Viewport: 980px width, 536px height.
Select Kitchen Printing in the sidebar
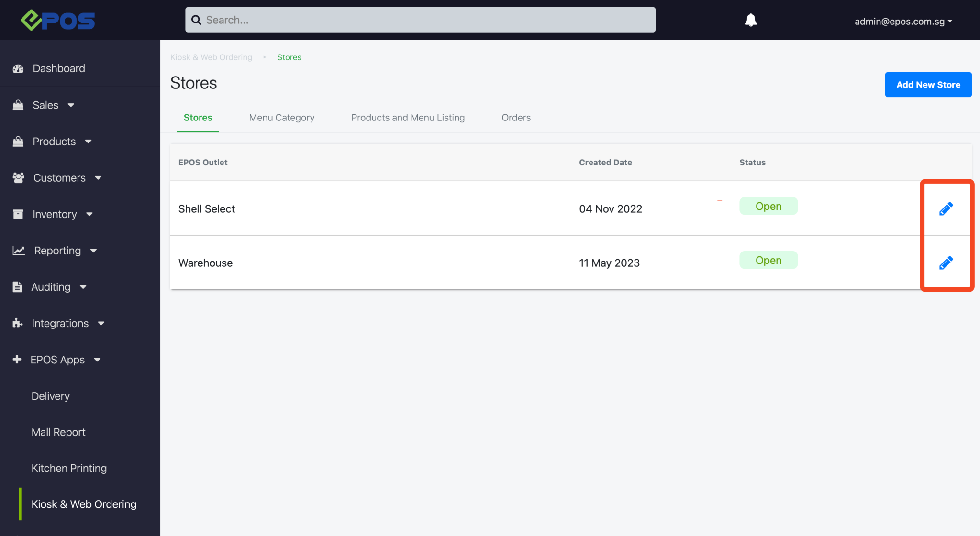click(x=69, y=468)
